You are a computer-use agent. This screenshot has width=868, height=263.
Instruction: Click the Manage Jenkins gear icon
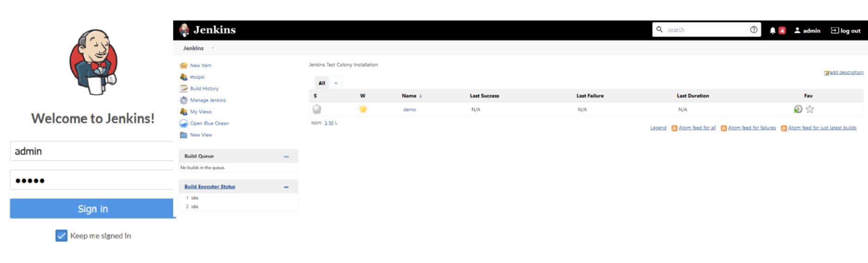coord(183,100)
